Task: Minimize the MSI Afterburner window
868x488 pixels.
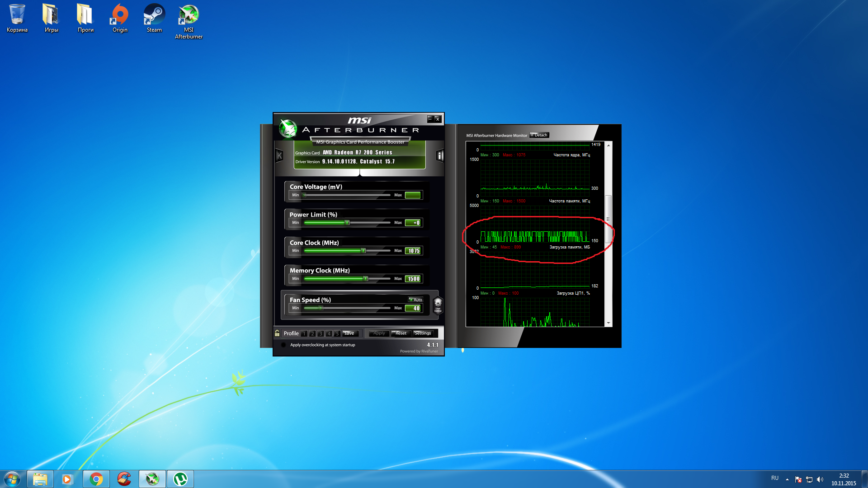Action: coord(430,119)
